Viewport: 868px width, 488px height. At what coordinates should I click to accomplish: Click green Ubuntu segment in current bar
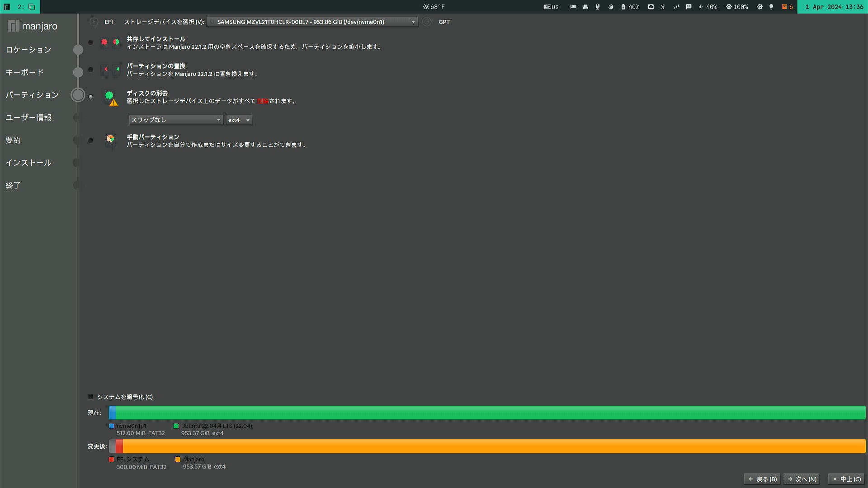[x=491, y=413]
